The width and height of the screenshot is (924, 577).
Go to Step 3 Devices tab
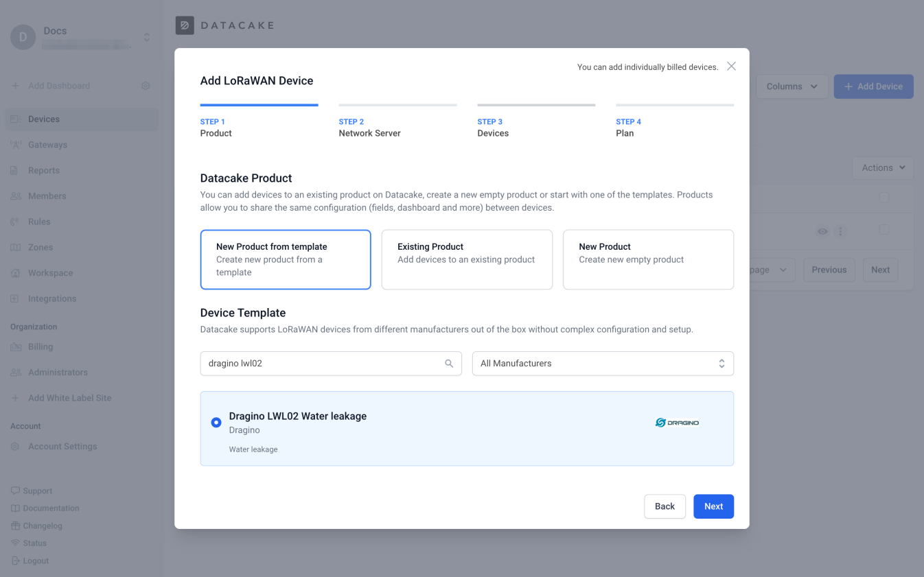(536, 121)
